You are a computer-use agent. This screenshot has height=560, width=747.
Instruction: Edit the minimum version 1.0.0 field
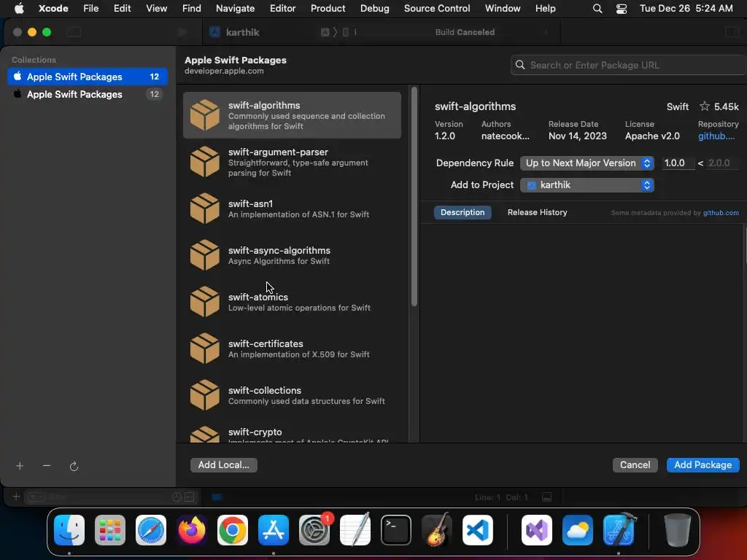(x=678, y=163)
